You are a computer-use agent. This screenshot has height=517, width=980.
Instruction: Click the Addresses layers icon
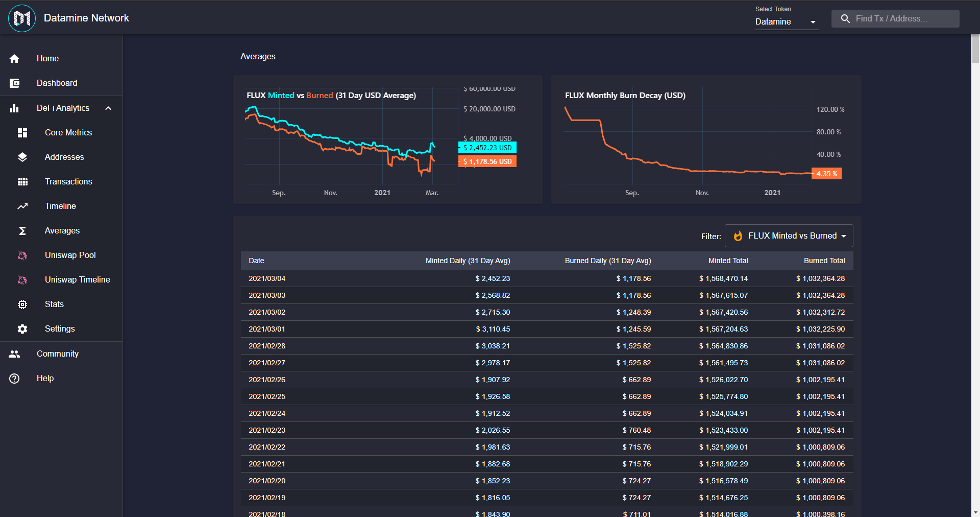(22, 157)
